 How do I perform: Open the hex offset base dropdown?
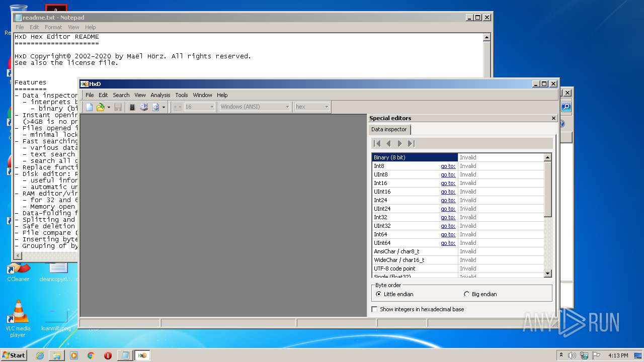[312, 107]
